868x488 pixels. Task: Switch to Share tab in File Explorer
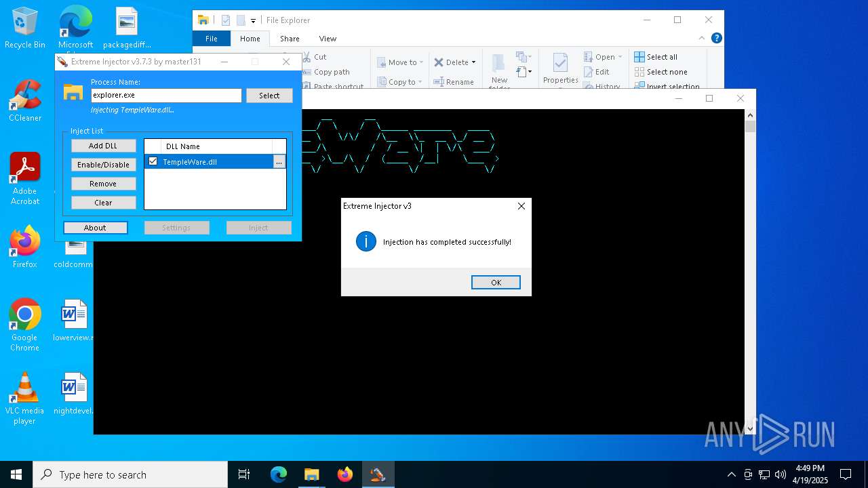290,39
